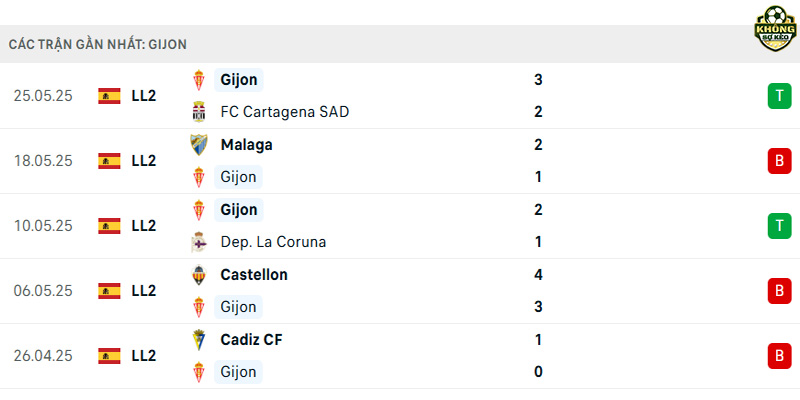Viewport: 800px width, 400px height.
Task: Click red B badge for Cadiz match
Action: coord(779,356)
